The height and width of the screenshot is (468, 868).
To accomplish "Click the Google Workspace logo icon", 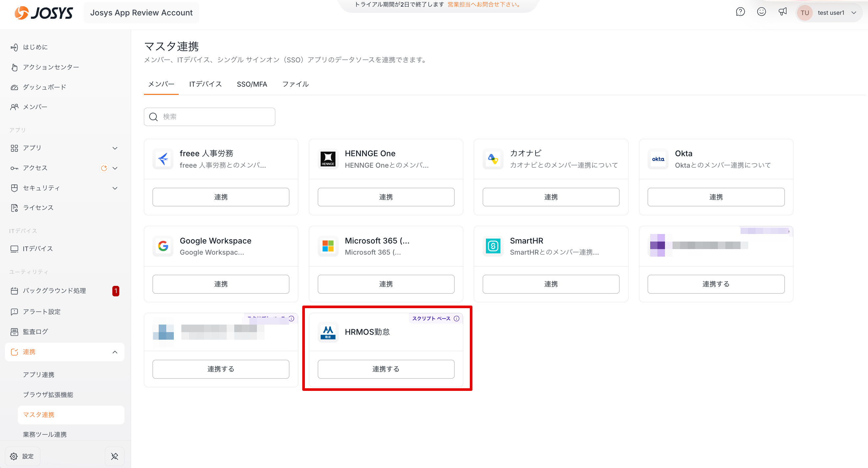I will tap(163, 246).
